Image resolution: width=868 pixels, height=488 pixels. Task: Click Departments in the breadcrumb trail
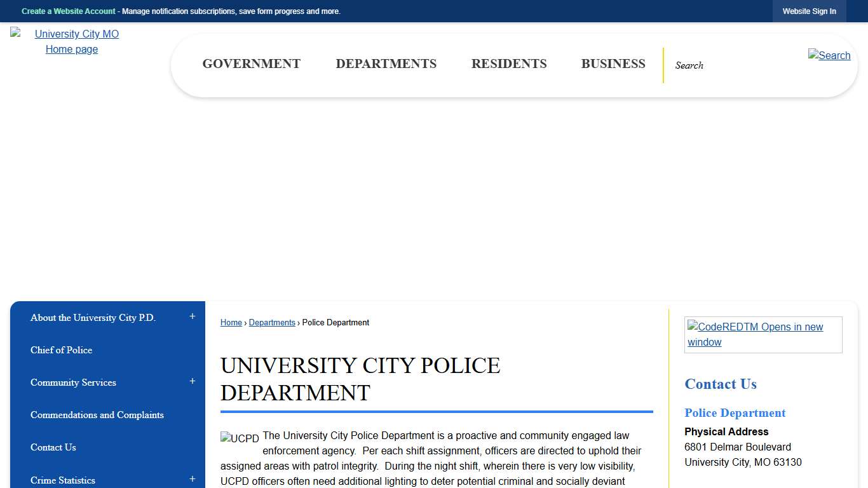pyautogui.click(x=272, y=322)
